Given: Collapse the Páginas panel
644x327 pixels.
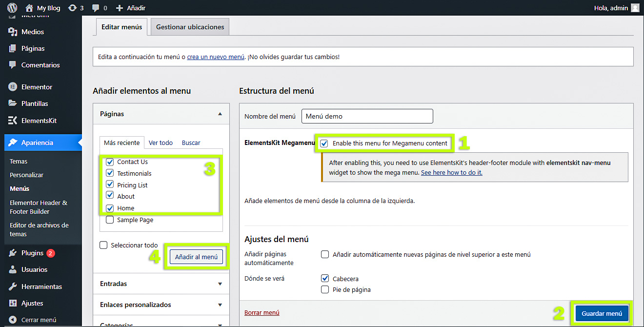Looking at the screenshot, I should (220, 114).
